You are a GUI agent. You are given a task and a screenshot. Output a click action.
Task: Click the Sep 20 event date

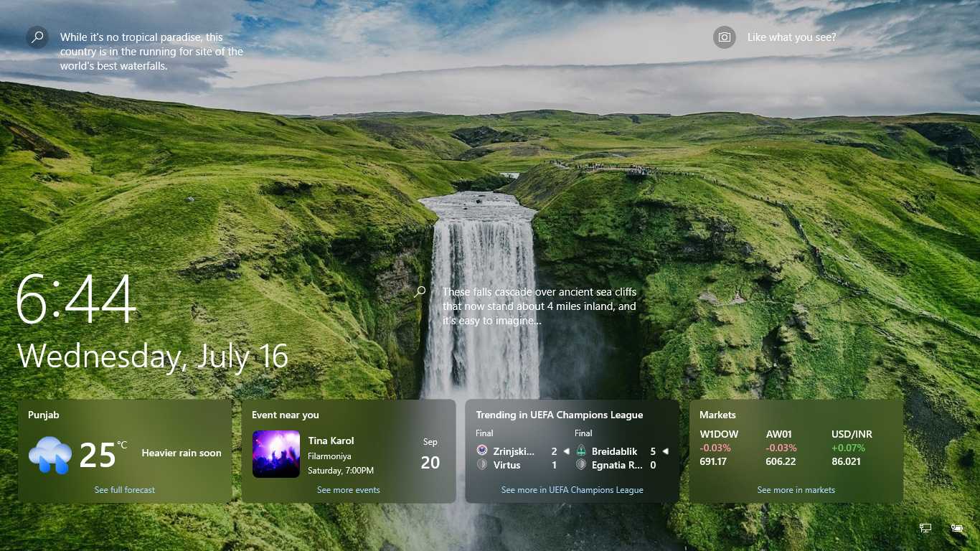pyautogui.click(x=430, y=454)
